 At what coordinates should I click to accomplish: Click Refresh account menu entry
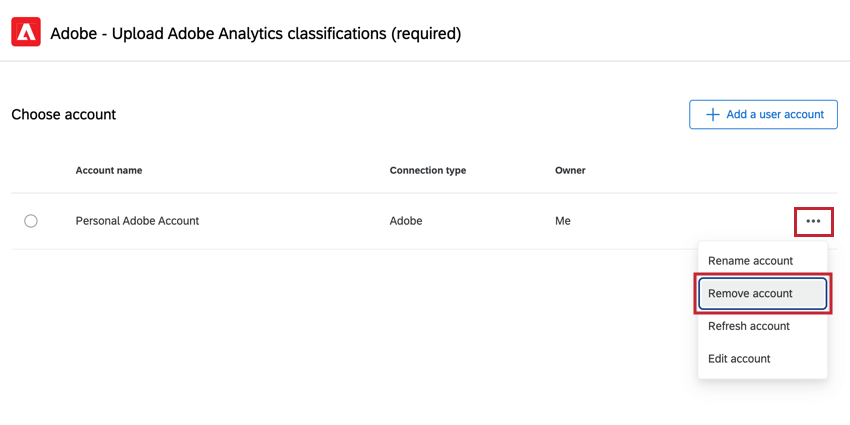point(748,326)
